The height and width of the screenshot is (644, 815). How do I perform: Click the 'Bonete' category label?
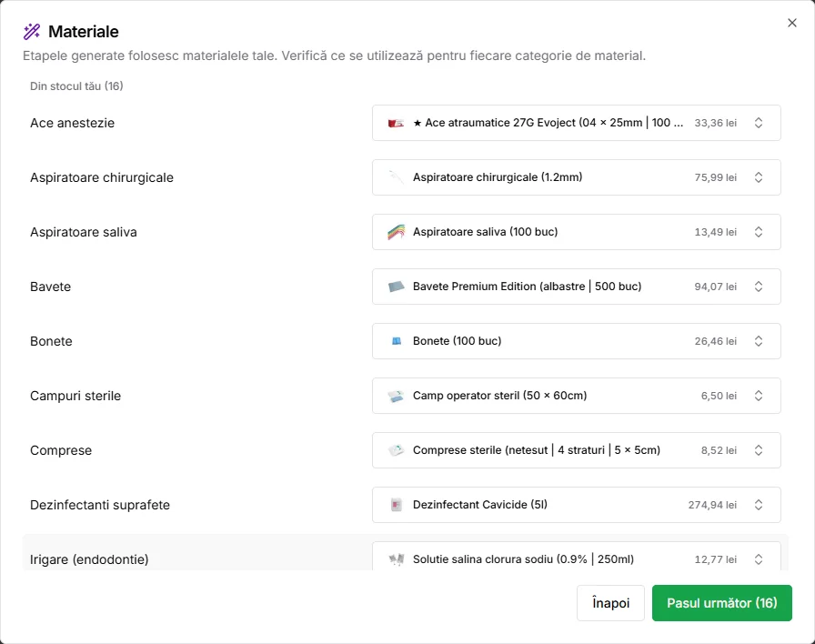click(x=51, y=341)
